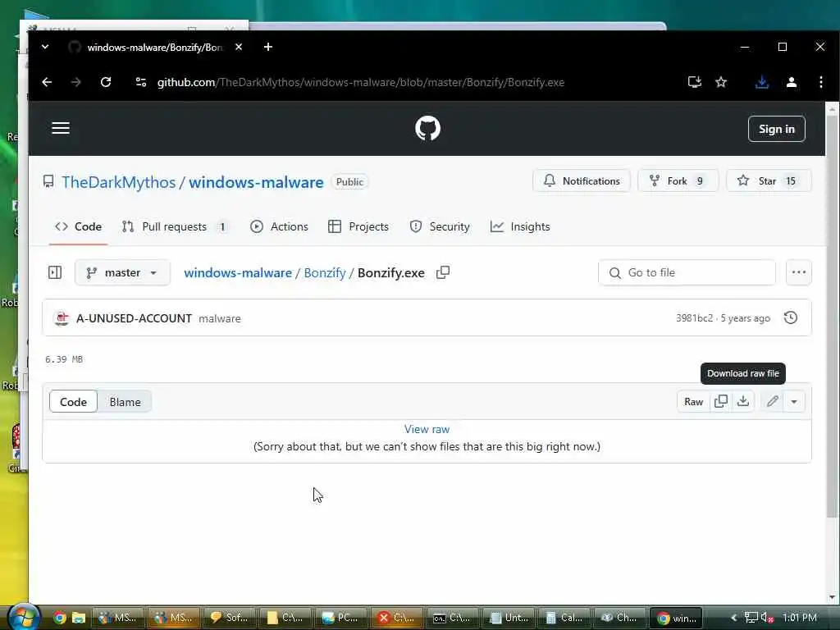This screenshot has height=630, width=840.
Task: Navigate to windows-malware breadcrumb link
Action: (x=238, y=272)
